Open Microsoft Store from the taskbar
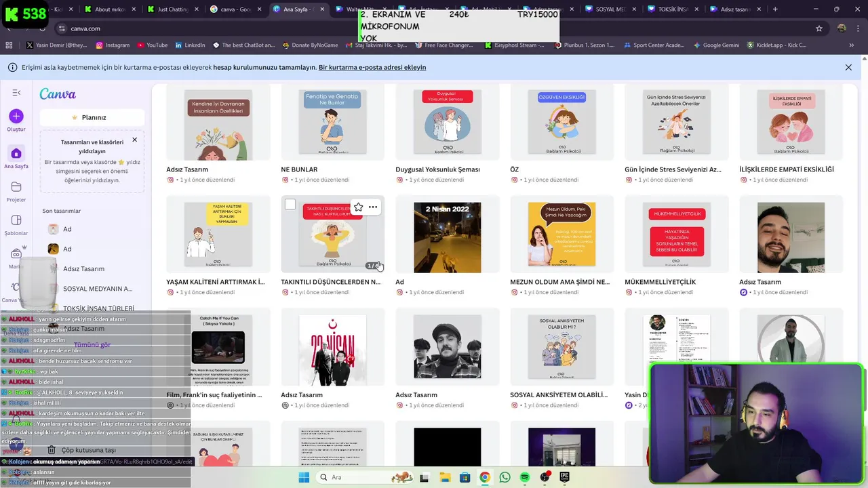 coord(465,478)
